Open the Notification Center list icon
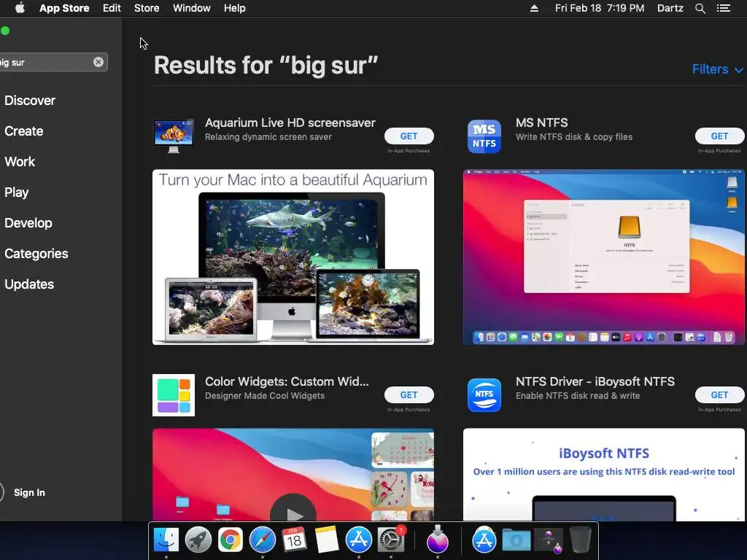The image size is (747, 560). [x=723, y=8]
